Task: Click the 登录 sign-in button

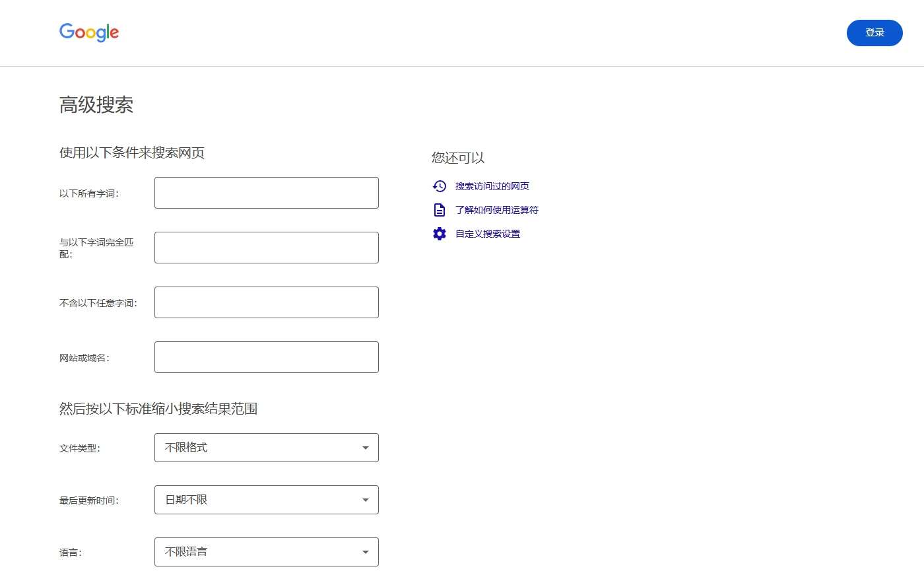Action: [x=874, y=33]
